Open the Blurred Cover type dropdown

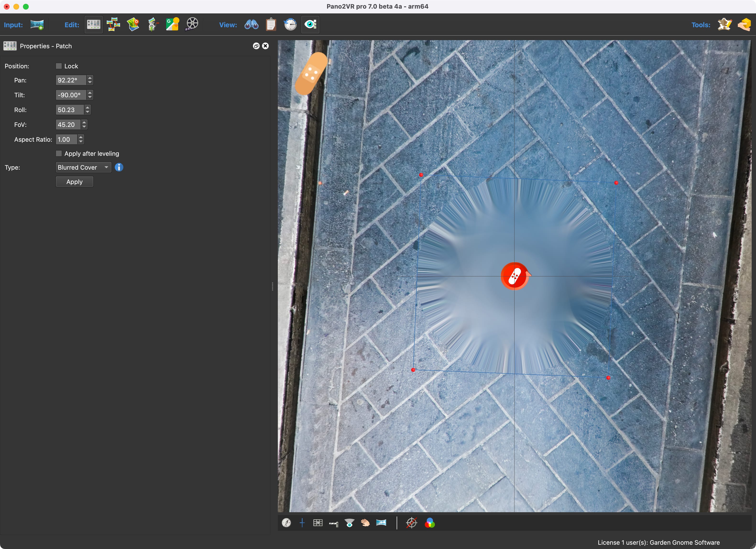[x=83, y=167]
